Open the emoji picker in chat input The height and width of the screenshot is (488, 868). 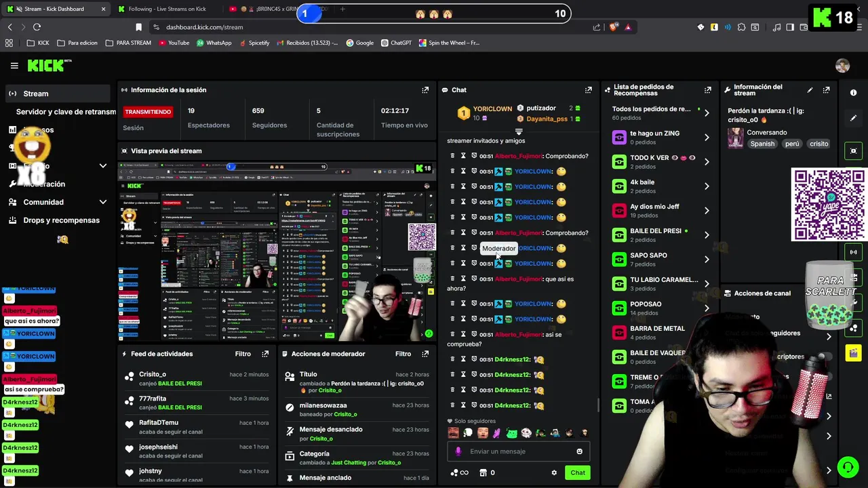pyautogui.click(x=579, y=451)
